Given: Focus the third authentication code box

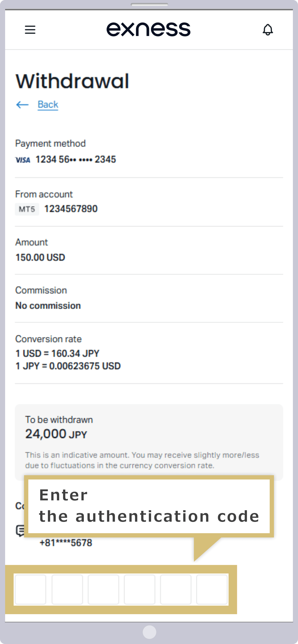Looking at the screenshot, I should click(x=103, y=589).
